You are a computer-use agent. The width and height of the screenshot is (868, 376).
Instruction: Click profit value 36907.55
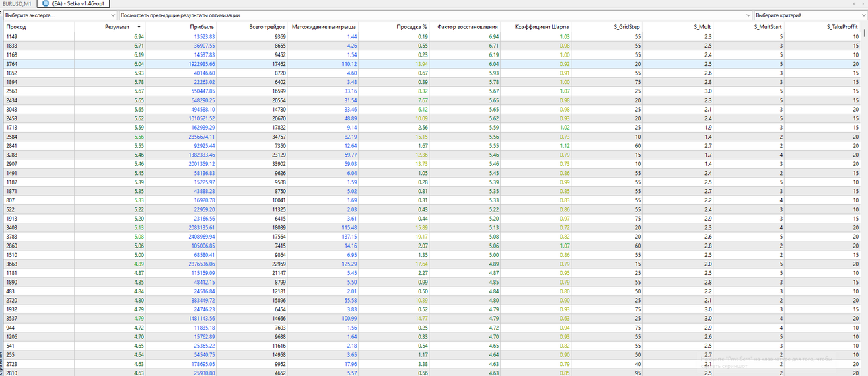(x=204, y=46)
